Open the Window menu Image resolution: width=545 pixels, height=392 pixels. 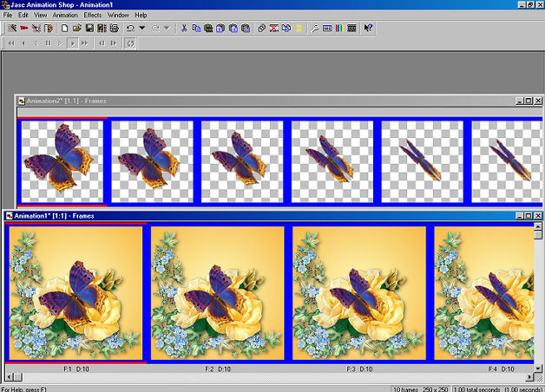coord(118,15)
